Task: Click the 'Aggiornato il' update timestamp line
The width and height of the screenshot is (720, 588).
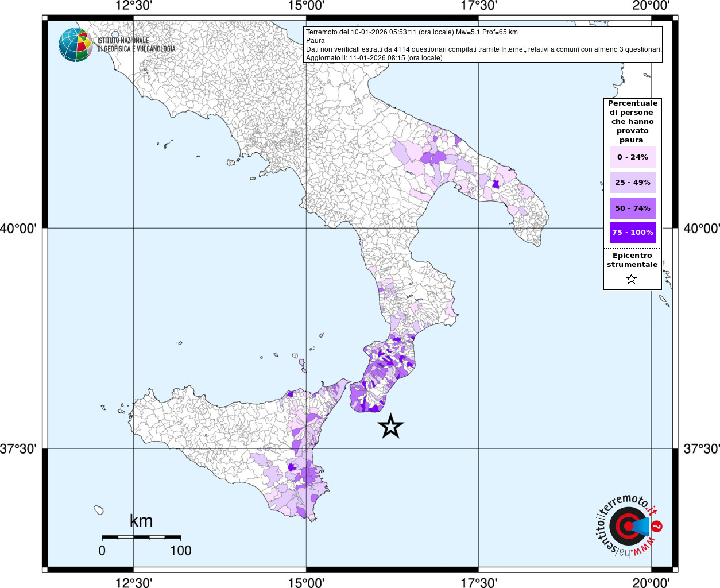Action: point(374,58)
